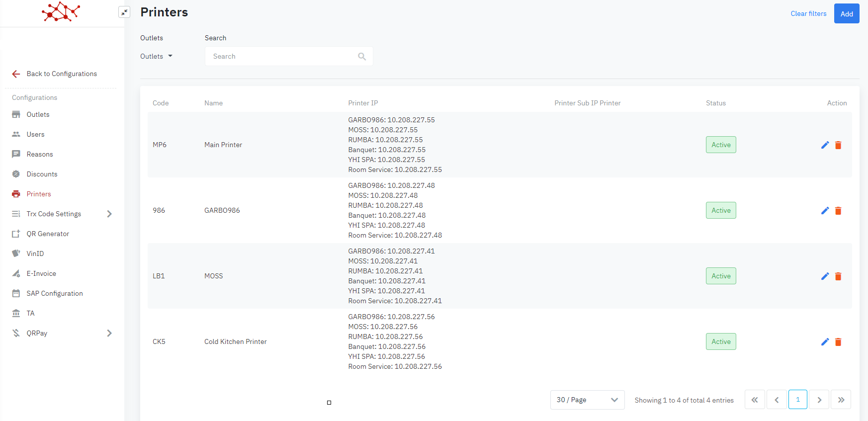Select page 1 in pagination
This screenshot has width=868, height=421.
point(797,400)
